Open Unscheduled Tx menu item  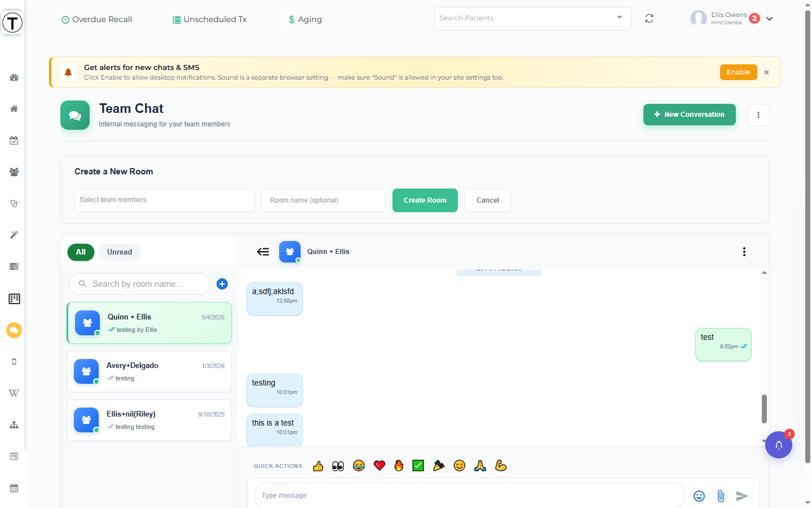(210, 19)
